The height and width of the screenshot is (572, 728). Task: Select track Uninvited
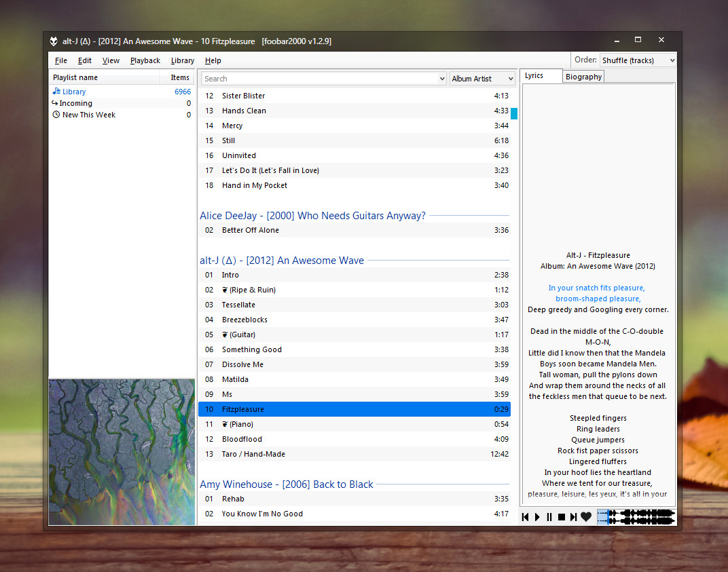(x=354, y=155)
